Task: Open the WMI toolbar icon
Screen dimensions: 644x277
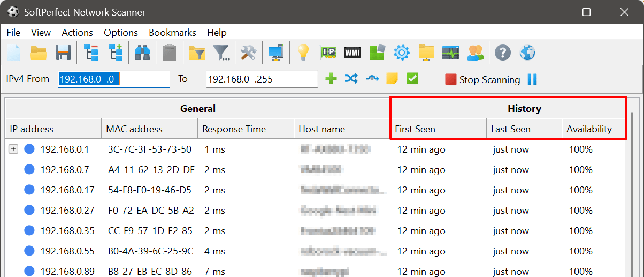Action: 352,53
